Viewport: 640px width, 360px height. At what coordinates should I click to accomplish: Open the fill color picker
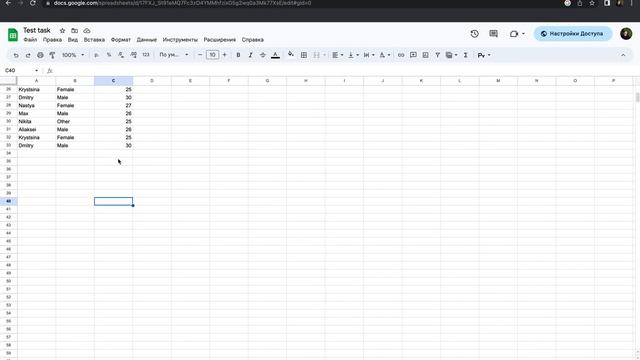[291, 54]
